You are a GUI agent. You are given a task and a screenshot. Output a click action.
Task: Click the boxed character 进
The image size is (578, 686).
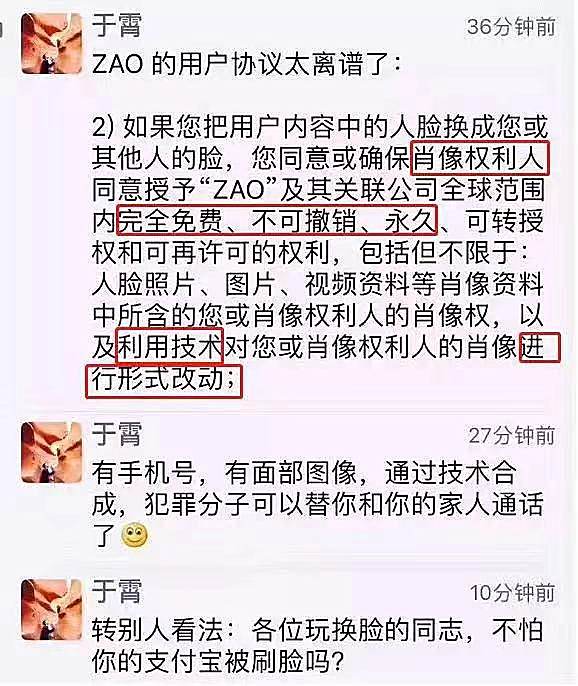539,347
